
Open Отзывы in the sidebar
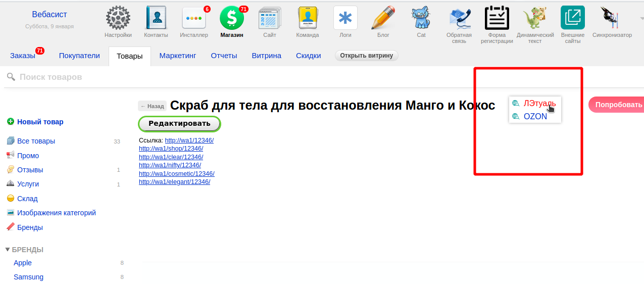coord(30,170)
